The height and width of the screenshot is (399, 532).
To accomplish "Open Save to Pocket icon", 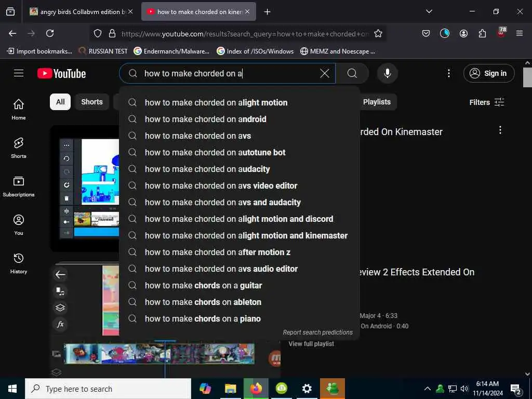I will click(426, 33).
